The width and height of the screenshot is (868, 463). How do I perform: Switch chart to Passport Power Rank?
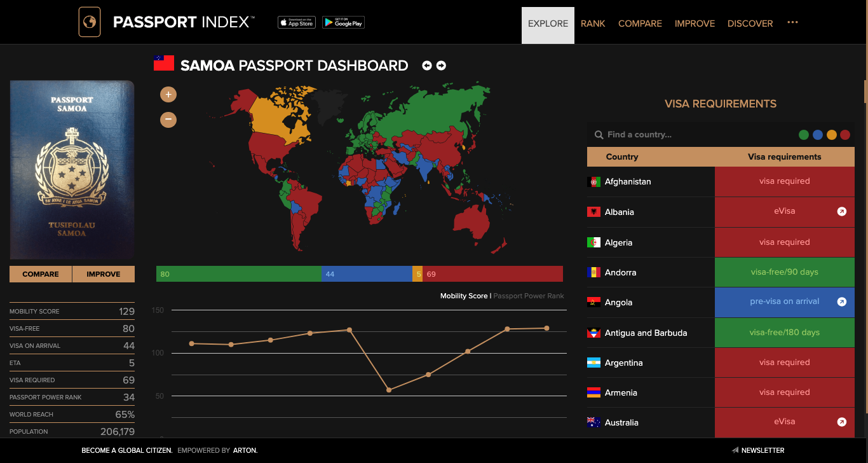529,296
